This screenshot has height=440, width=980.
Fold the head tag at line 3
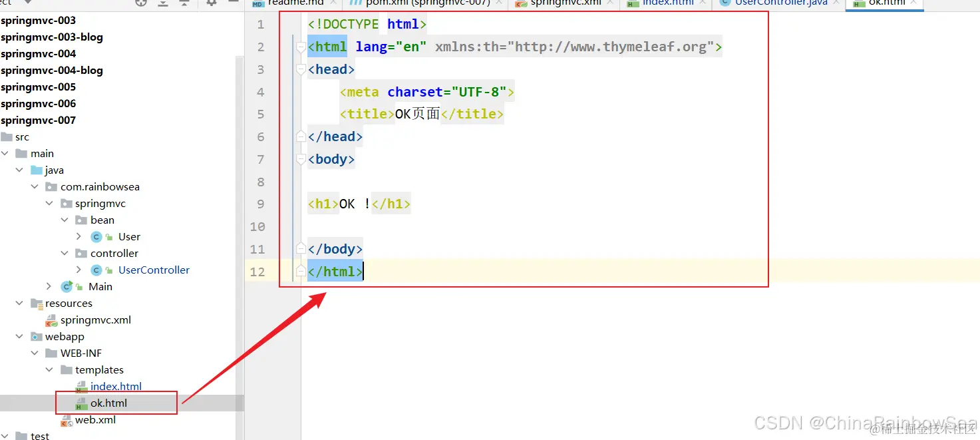coord(301,70)
